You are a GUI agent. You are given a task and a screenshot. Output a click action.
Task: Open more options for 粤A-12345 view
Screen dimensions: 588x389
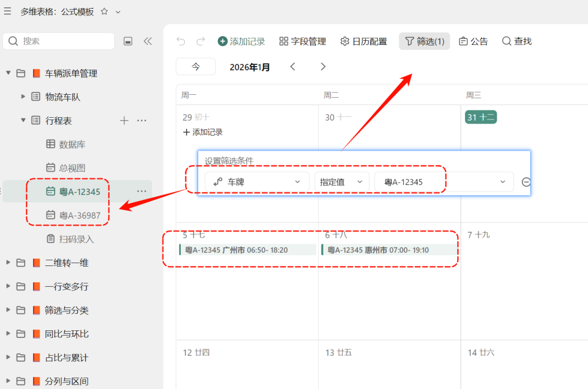tap(142, 191)
